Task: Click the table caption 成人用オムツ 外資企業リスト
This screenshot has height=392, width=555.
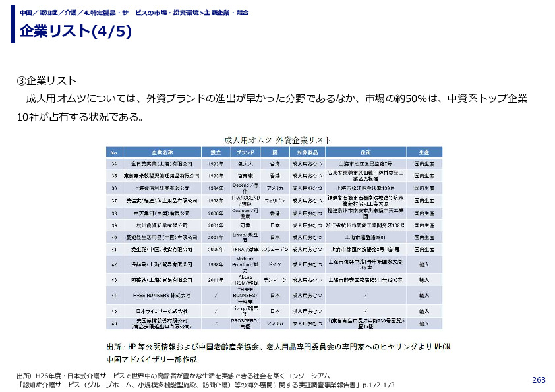Action: point(278,140)
